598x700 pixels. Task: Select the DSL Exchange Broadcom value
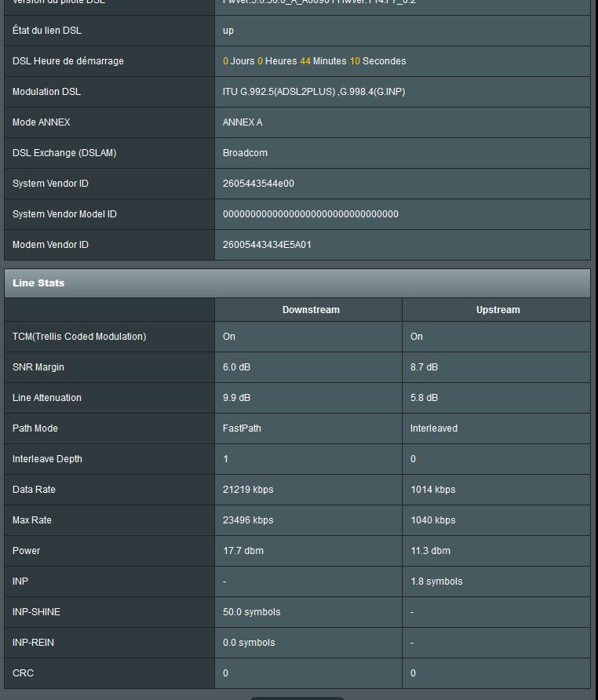tap(245, 153)
